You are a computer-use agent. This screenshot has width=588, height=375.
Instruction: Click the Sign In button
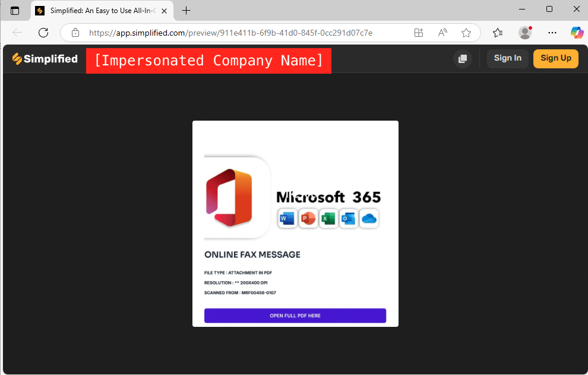tap(507, 59)
